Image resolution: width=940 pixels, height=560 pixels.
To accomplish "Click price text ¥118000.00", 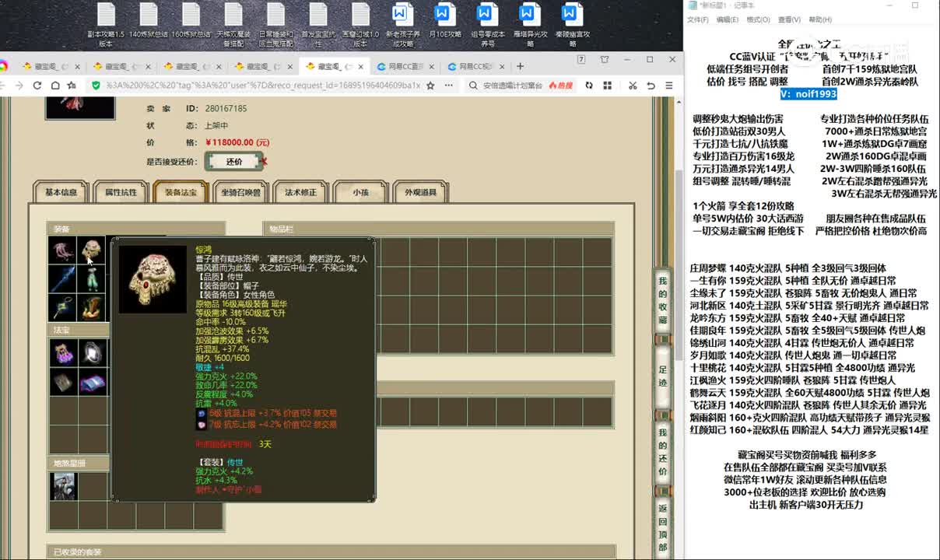I will pos(237,142).
